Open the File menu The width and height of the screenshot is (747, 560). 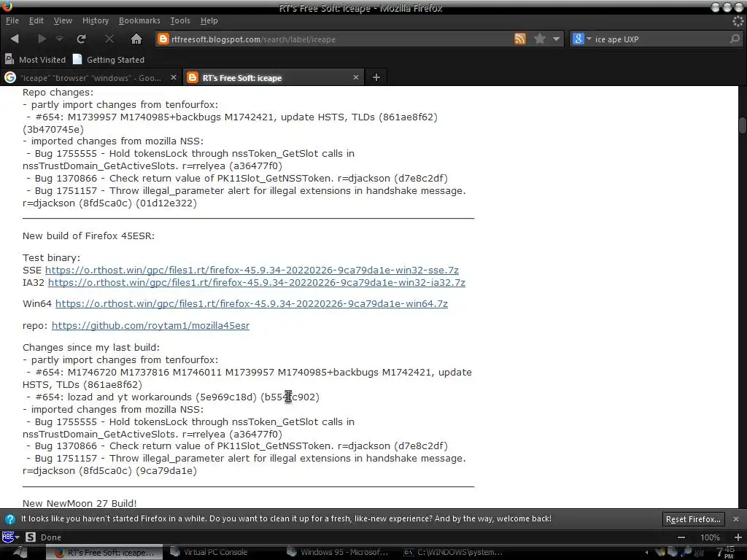point(12,20)
